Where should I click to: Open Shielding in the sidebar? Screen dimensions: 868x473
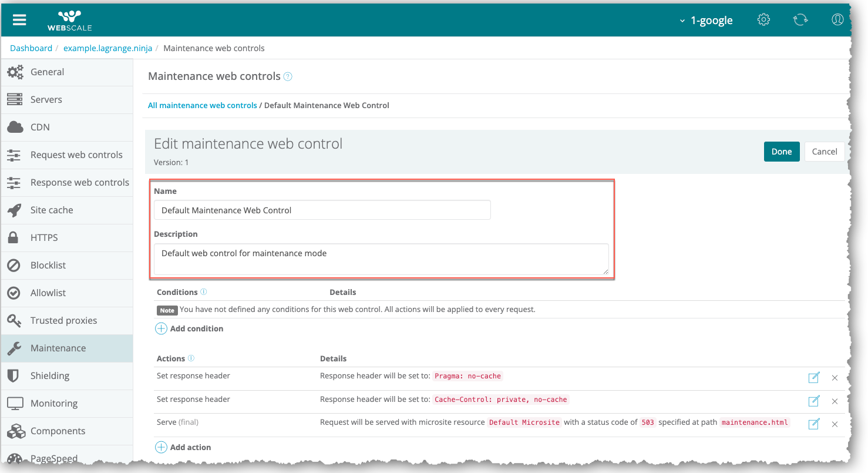pyautogui.click(x=50, y=375)
